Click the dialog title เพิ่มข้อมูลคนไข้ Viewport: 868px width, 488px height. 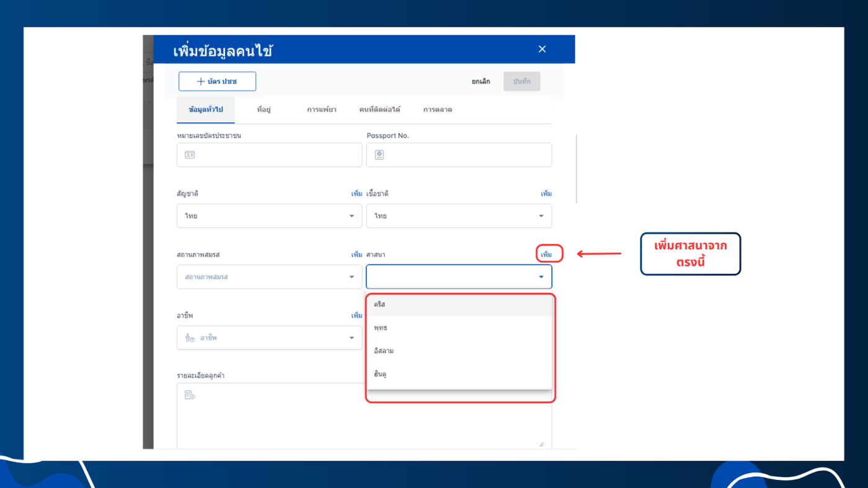click(222, 50)
